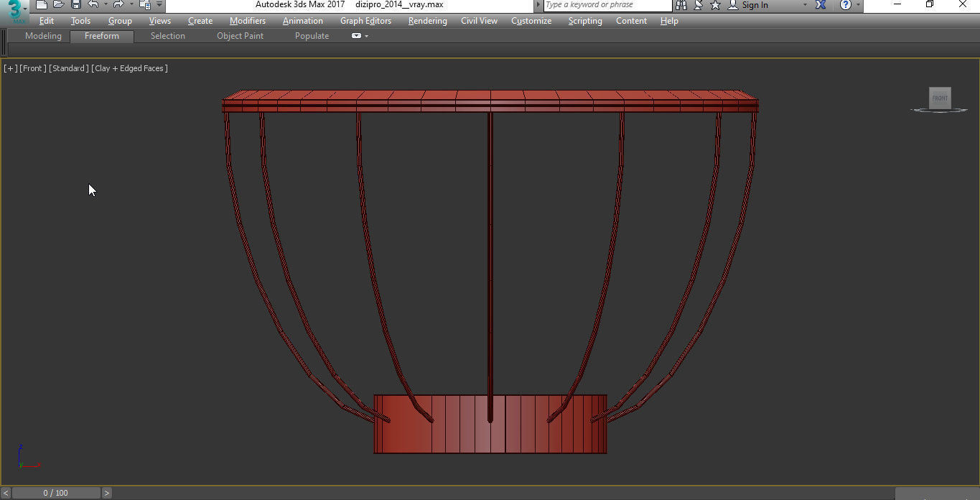
Task: Open the Edit menu
Action: (x=47, y=21)
